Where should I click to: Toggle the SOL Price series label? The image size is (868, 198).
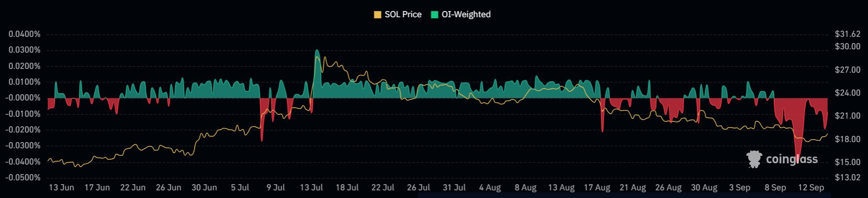[403, 14]
